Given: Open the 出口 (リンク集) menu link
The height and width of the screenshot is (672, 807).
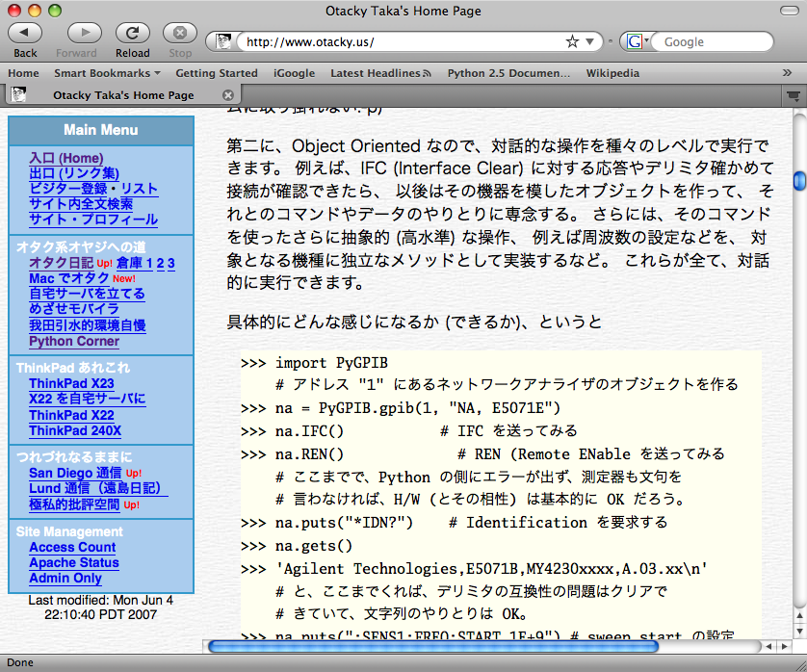Looking at the screenshot, I should 73,173.
